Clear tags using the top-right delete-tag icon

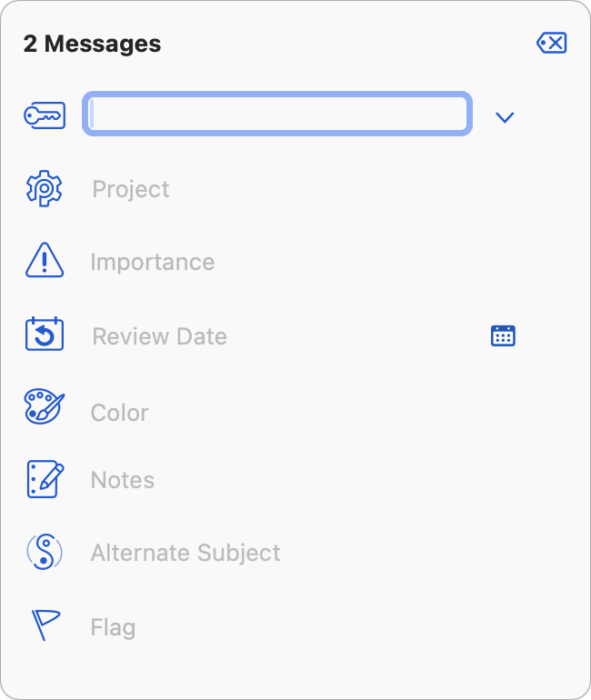point(552,43)
